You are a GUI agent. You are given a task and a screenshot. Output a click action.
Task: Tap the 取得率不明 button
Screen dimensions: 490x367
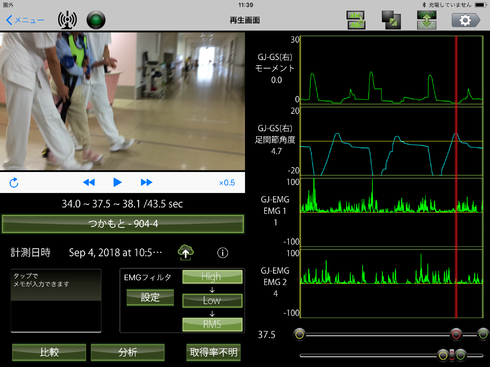coord(213,352)
